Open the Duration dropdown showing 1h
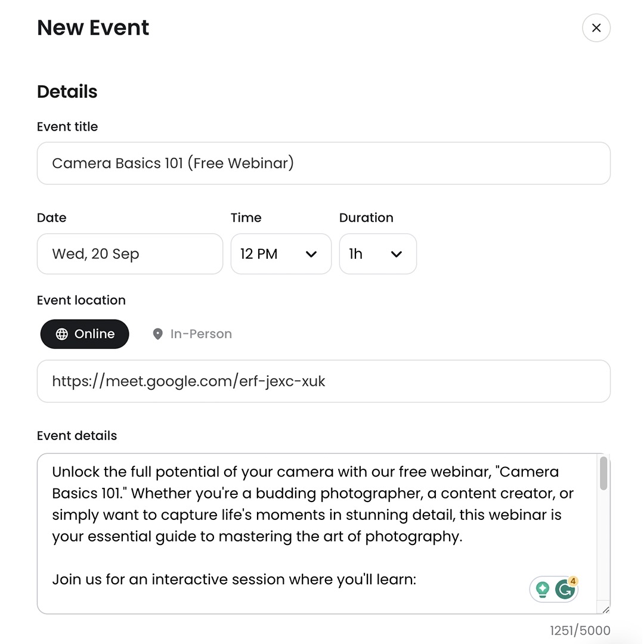 377,254
